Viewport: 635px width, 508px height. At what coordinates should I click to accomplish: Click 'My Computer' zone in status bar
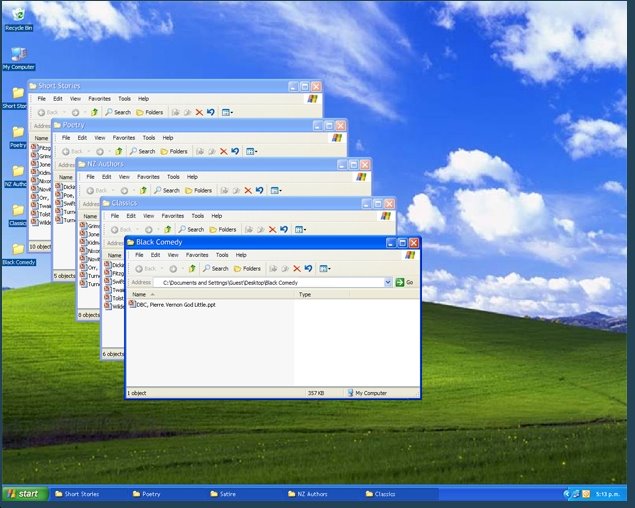point(367,393)
